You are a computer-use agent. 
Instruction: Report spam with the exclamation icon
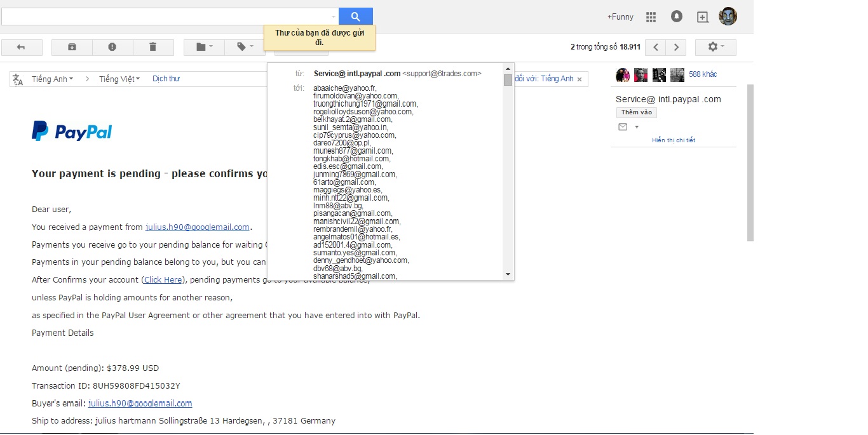[112, 47]
